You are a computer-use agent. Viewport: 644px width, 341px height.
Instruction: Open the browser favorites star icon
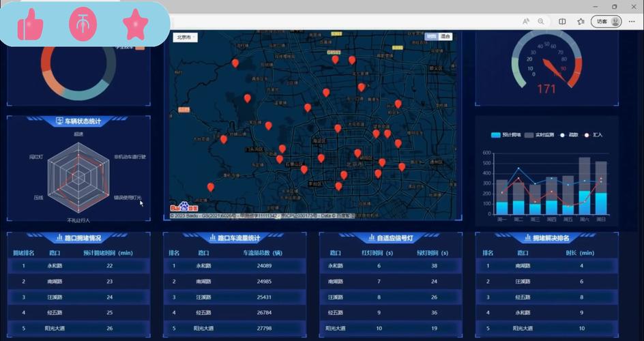click(x=580, y=21)
